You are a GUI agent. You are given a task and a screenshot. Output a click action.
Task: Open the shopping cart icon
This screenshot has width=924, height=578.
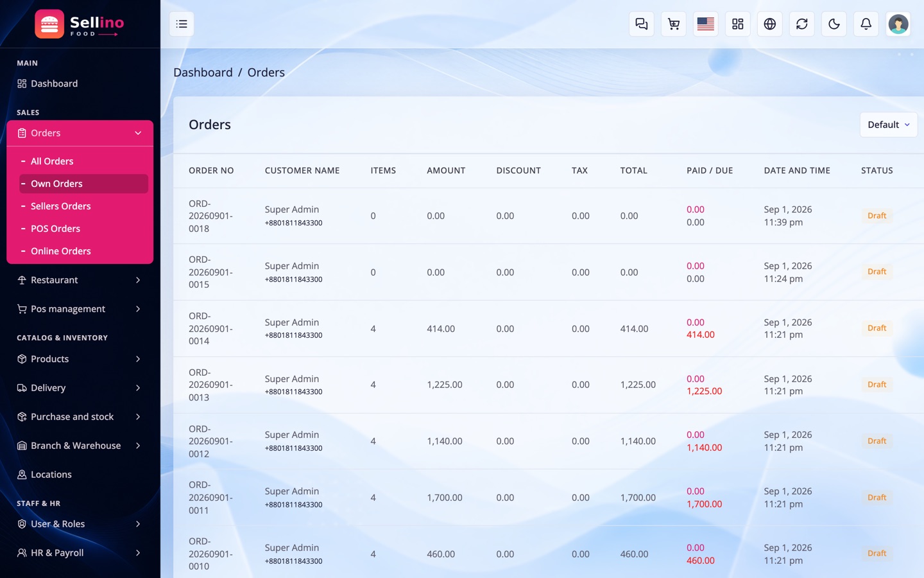coord(674,24)
